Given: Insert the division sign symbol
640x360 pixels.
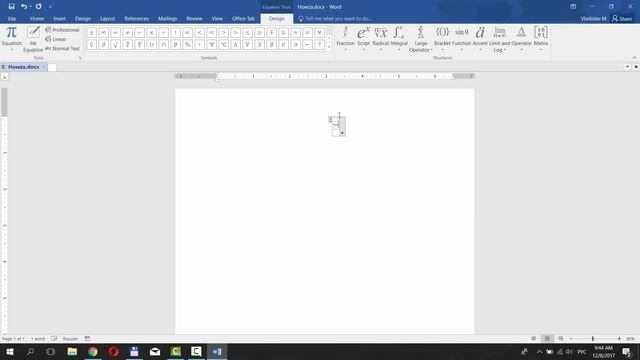Looking at the screenshot, I should click(164, 33).
